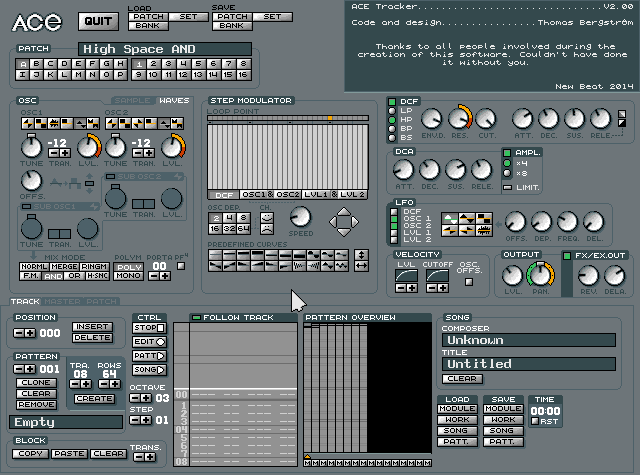Screen dimensions: 640x475
Task: Toggle the DCF enable checkbox
Action: tap(392, 102)
